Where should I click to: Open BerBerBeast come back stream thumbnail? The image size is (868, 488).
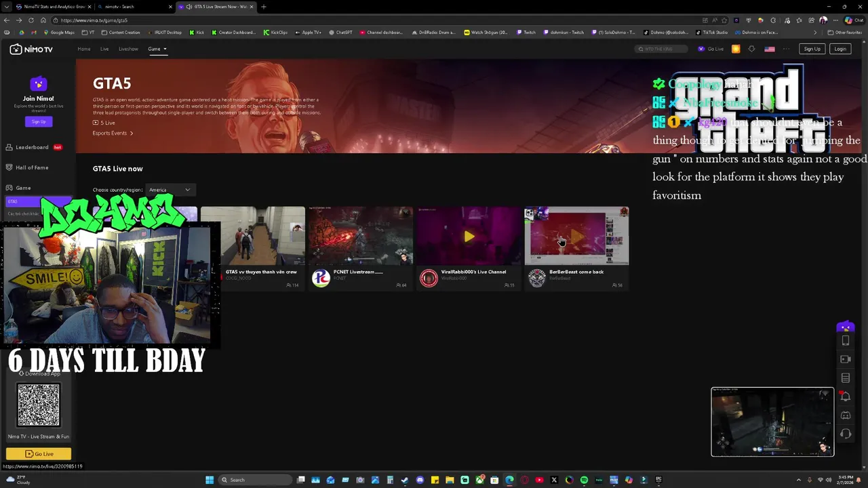coord(576,236)
